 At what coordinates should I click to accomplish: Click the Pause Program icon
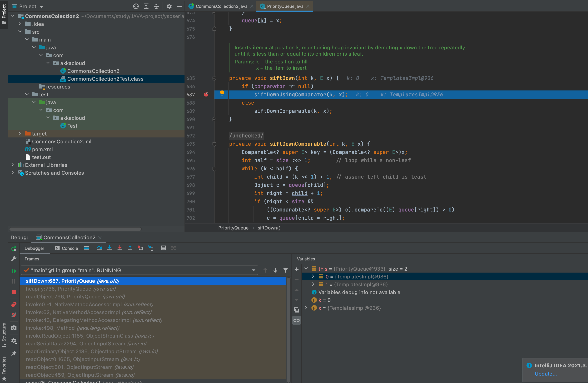[14, 281]
